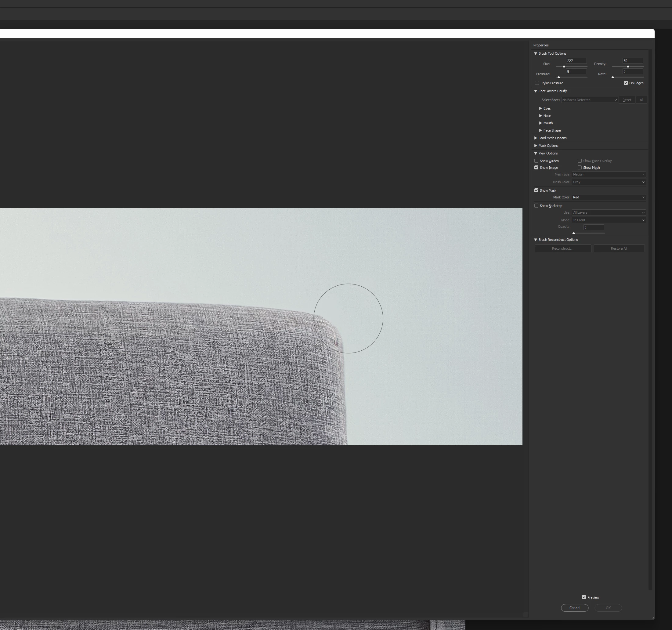
Task: Click the dialog resize grip corner
Action: pyautogui.click(x=653, y=618)
